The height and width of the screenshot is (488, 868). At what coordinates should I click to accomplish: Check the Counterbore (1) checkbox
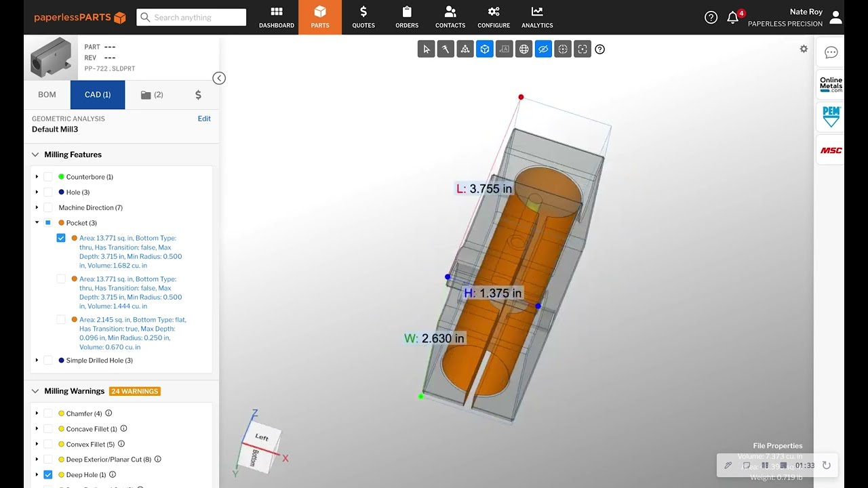click(48, 177)
